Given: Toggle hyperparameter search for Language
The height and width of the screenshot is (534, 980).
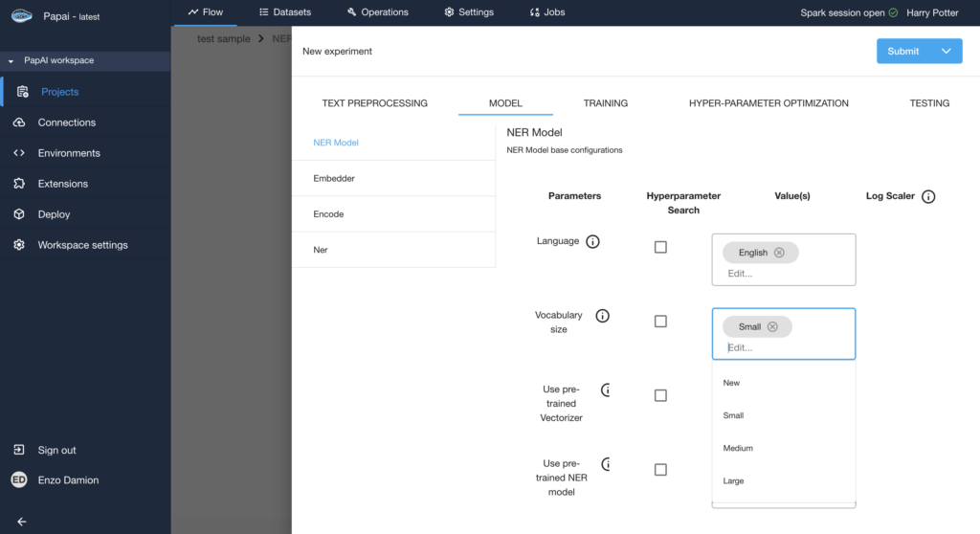Looking at the screenshot, I should [660, 247].
